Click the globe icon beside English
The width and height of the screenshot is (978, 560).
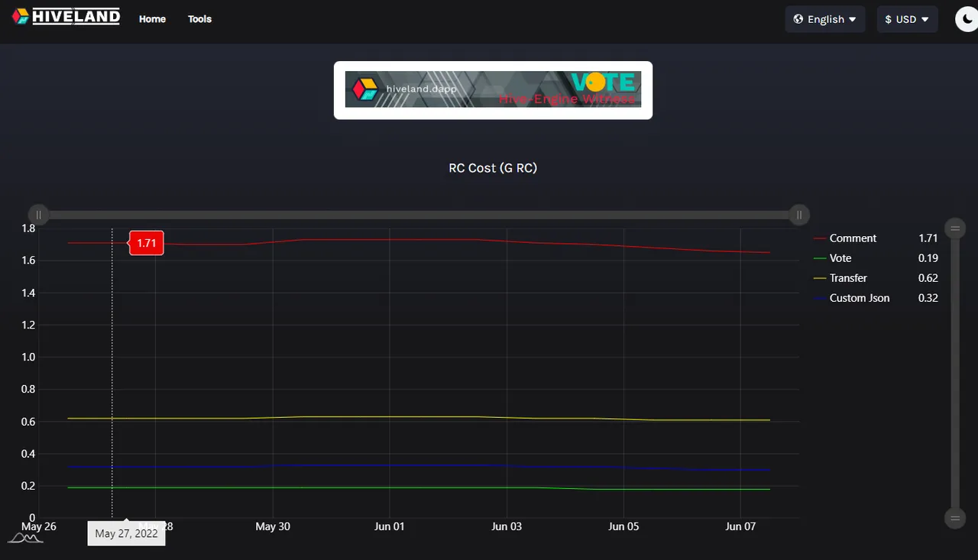click(798, 19)
